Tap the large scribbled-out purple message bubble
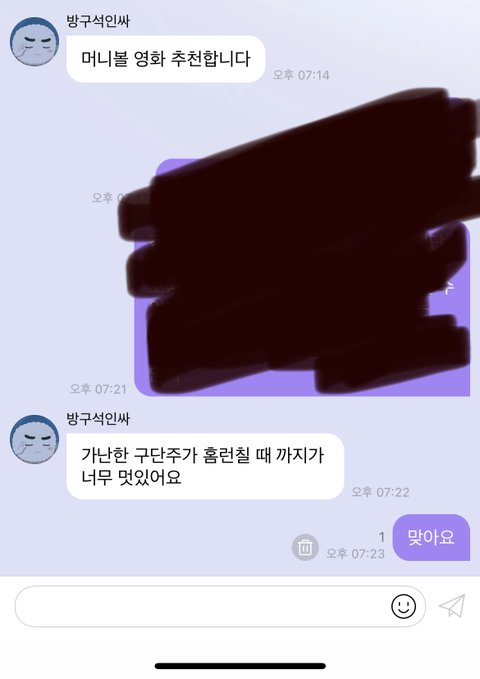This screenshot has width=480, height=679. pos(302,310)
